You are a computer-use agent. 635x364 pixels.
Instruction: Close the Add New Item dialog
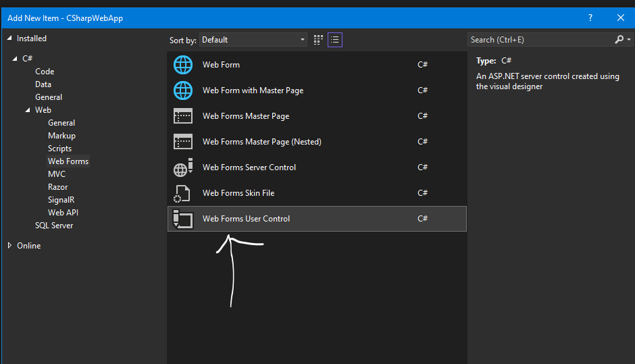[x=621, y=18]
